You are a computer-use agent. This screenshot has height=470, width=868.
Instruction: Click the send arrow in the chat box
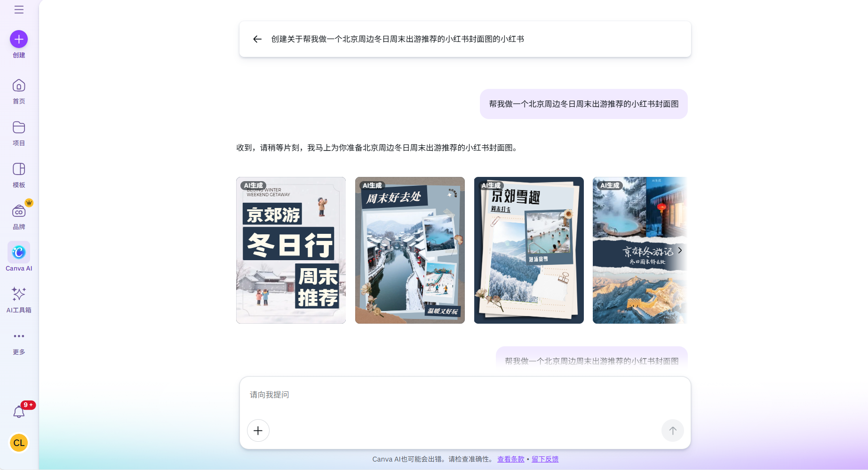672,430
